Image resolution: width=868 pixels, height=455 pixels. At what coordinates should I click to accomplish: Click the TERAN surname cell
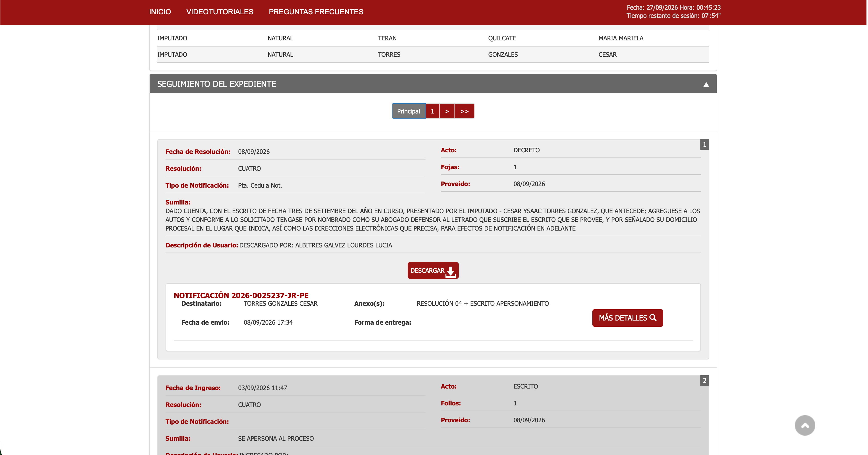coord(387,38)
